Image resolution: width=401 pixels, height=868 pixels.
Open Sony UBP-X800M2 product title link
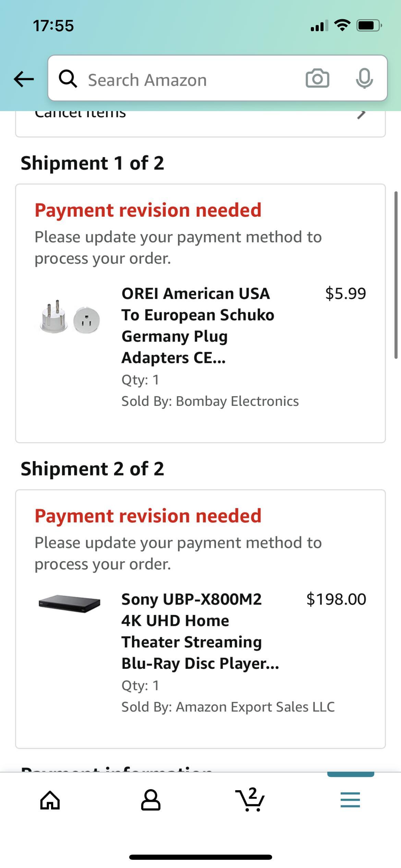pos(200,631)
